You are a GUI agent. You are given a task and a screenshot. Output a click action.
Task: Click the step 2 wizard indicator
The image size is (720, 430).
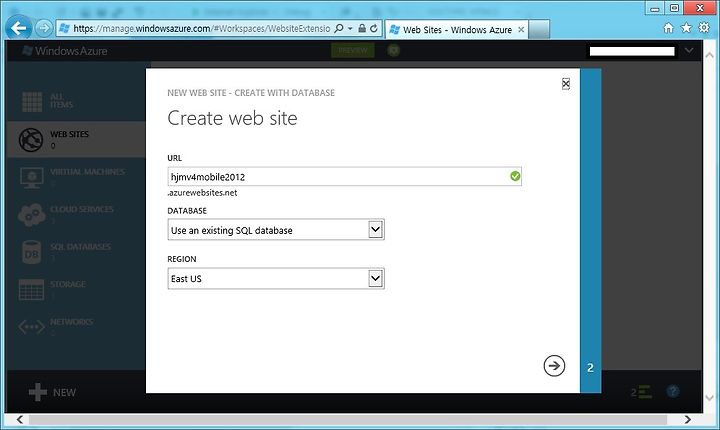pos(591,368)
